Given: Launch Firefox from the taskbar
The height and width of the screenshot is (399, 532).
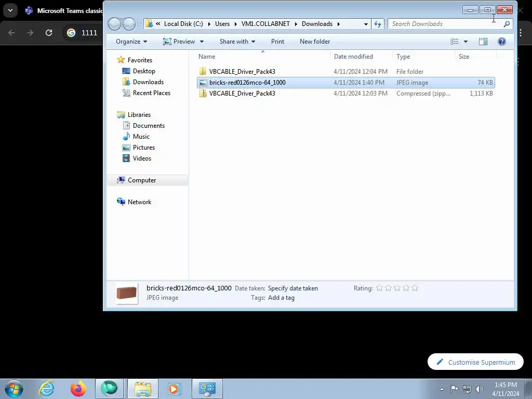Looking at the screenshot, I should (78, 389).
